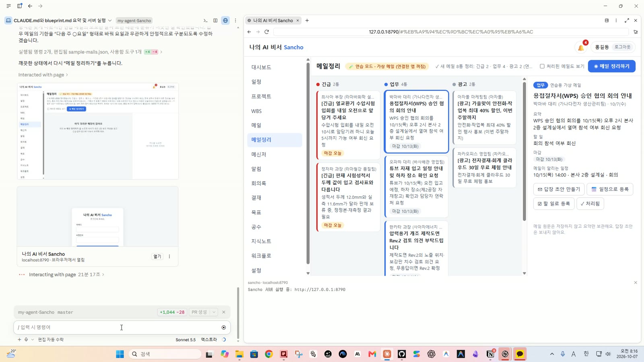Open the PR 생성 dropdown arrow

(x=214, y=312)
